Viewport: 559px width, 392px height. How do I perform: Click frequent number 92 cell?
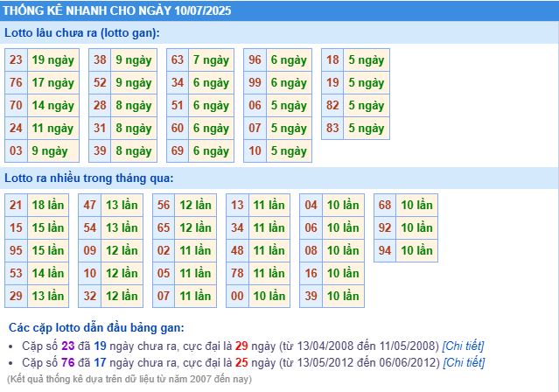tap(385, 227)
